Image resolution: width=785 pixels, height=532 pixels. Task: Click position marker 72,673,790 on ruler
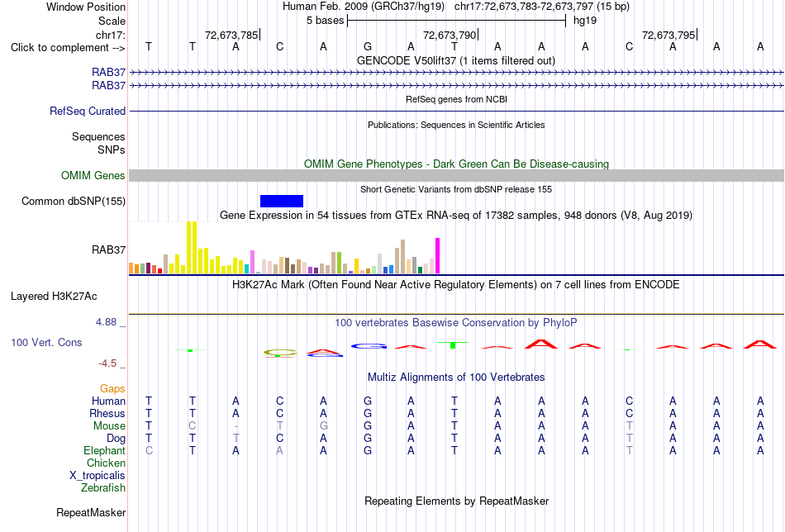(450, 35)
